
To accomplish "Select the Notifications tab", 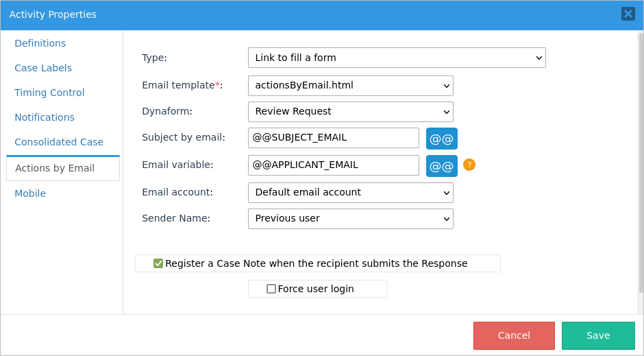I will click(x=45, y=117).
